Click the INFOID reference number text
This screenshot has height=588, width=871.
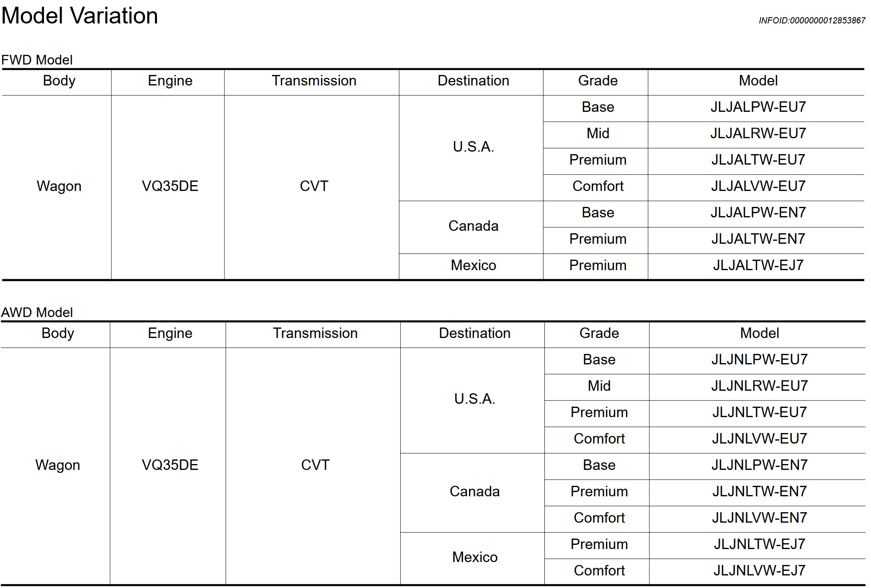tap(812, 21)
